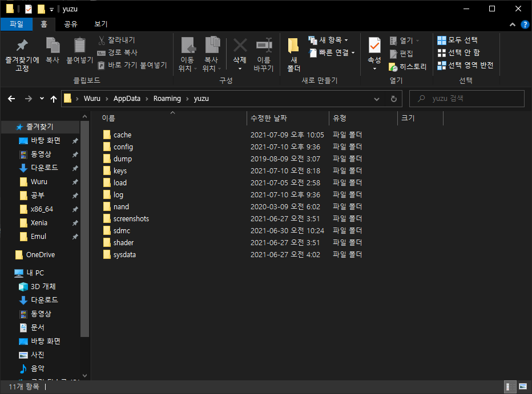
Task: Select the Cut (잘라내기) scissors option
Action: 116,40
